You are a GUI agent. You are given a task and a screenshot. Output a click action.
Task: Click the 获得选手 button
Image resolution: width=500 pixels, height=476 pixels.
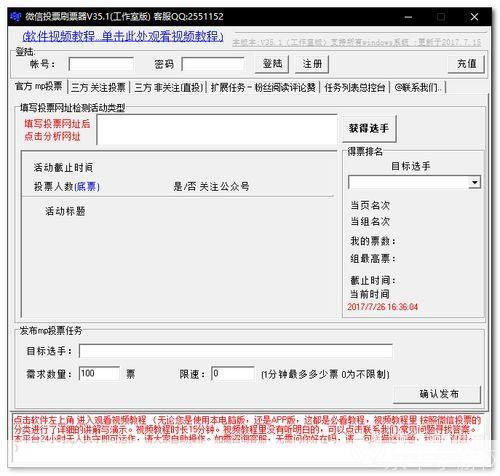tap(369, 128)
